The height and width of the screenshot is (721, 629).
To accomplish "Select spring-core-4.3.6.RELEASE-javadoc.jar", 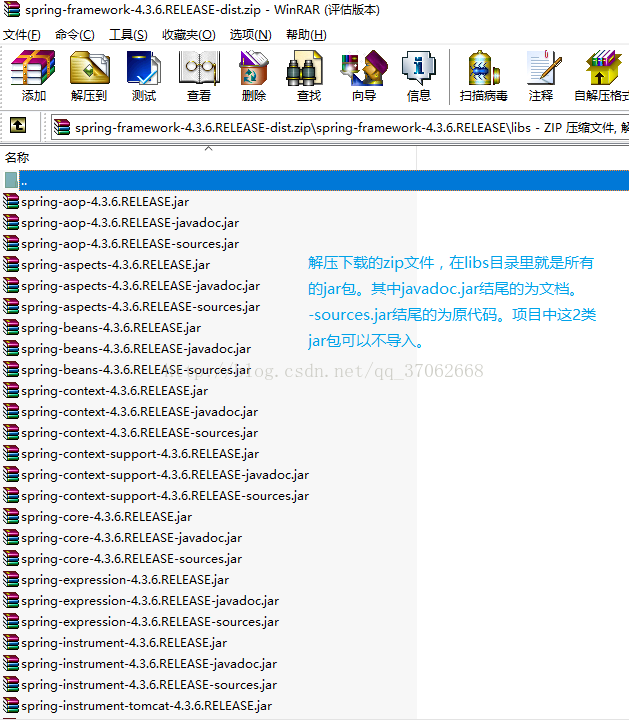I will pyautogui.click(x=132, y=538).
